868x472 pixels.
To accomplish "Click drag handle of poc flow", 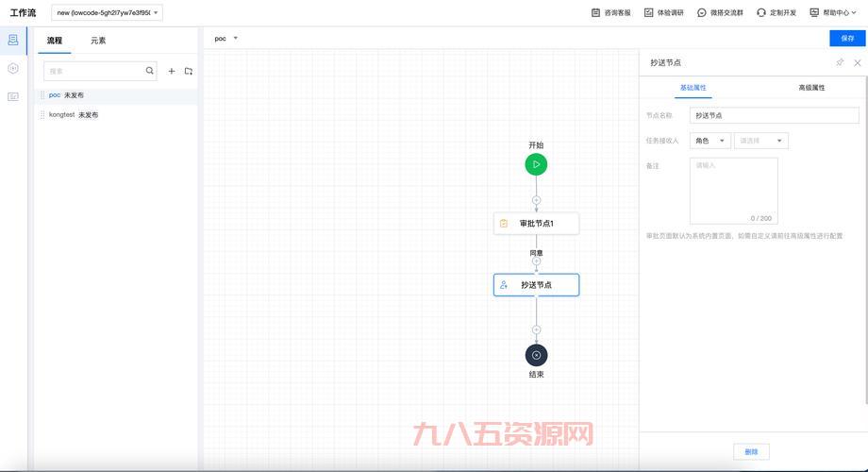I will point(42,95).
